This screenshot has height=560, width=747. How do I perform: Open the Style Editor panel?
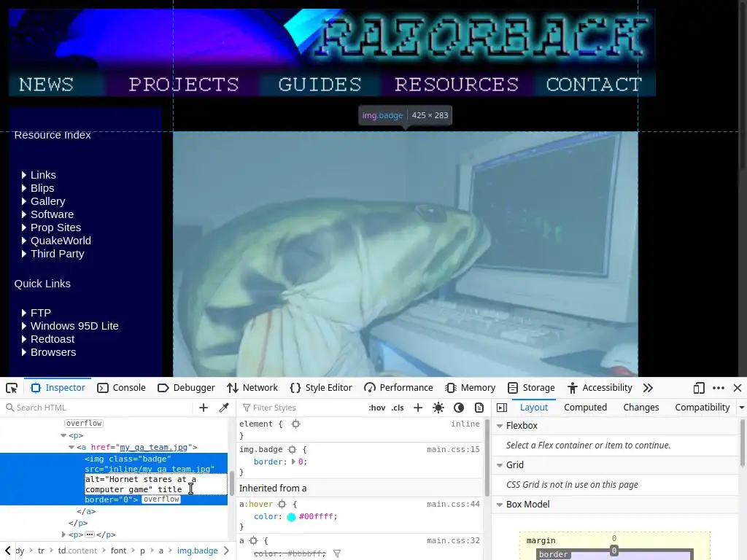[x=321, y=388]
